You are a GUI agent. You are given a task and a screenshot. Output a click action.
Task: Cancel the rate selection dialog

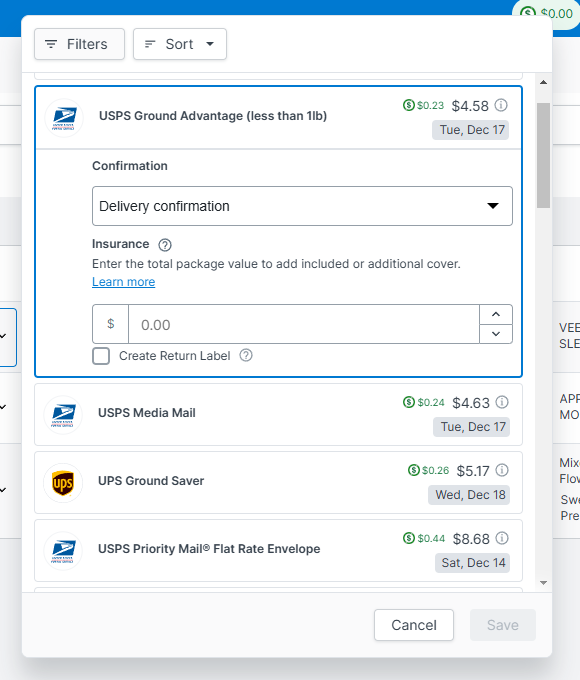coord(414,625)
